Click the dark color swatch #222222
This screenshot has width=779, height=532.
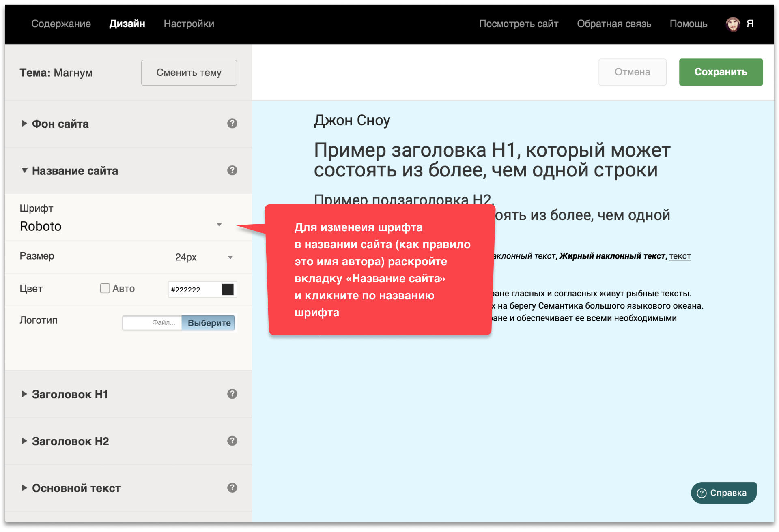point(228,290)
